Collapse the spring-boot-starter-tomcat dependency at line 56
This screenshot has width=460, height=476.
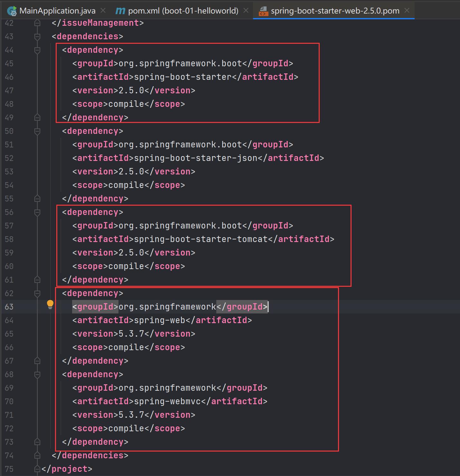(37, 212)
